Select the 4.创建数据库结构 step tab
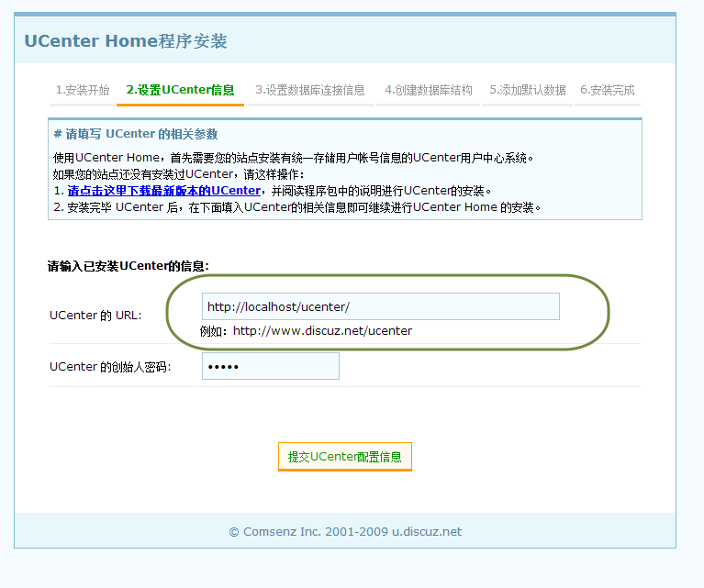The width and height of the screenshot is (704, 588). click(x=429, y=90)
